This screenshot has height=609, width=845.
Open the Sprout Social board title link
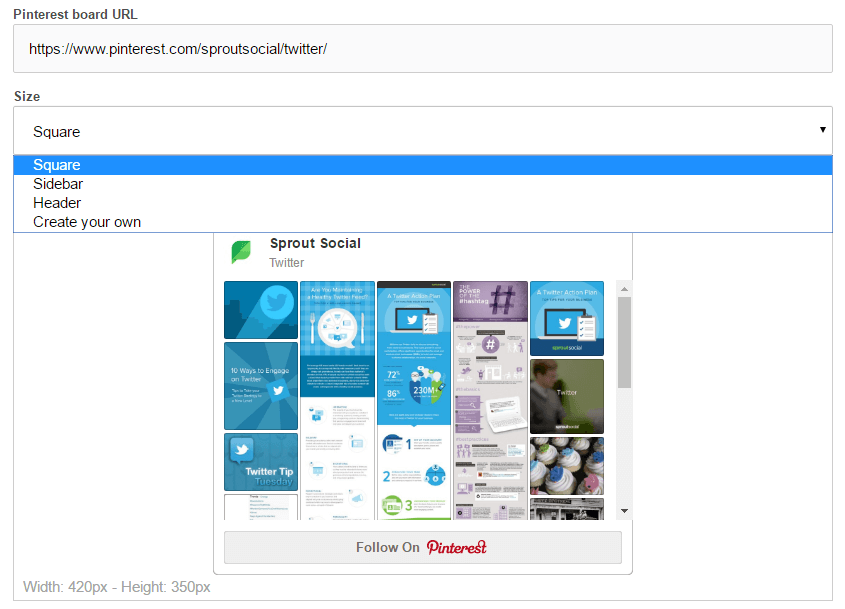pos(315,243)
